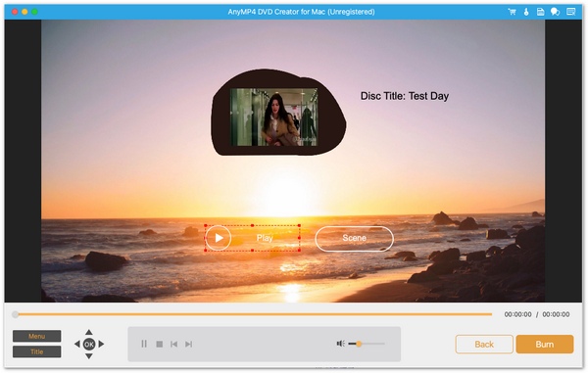Image resolution: width=588 pixels, height=373 pixels.
Task: Click the Disc Title: Test Day text
Action: pyautogui.click(x=405, y=96)
